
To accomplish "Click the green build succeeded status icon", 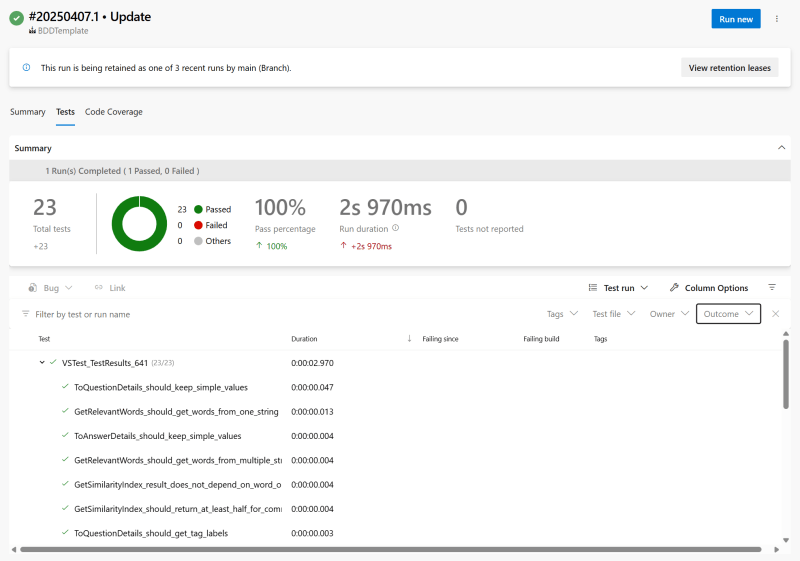I will 16,18.
